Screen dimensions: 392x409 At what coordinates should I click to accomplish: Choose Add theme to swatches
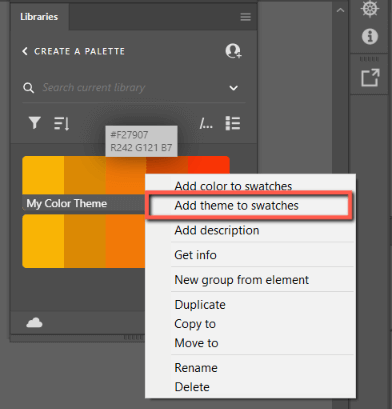point(236,206)
